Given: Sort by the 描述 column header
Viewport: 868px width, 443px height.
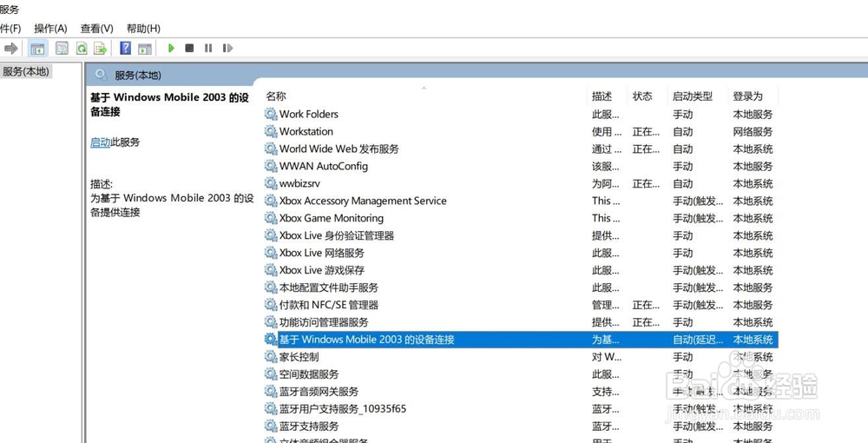Looking at the screenshot, I should tap(602, 96).
